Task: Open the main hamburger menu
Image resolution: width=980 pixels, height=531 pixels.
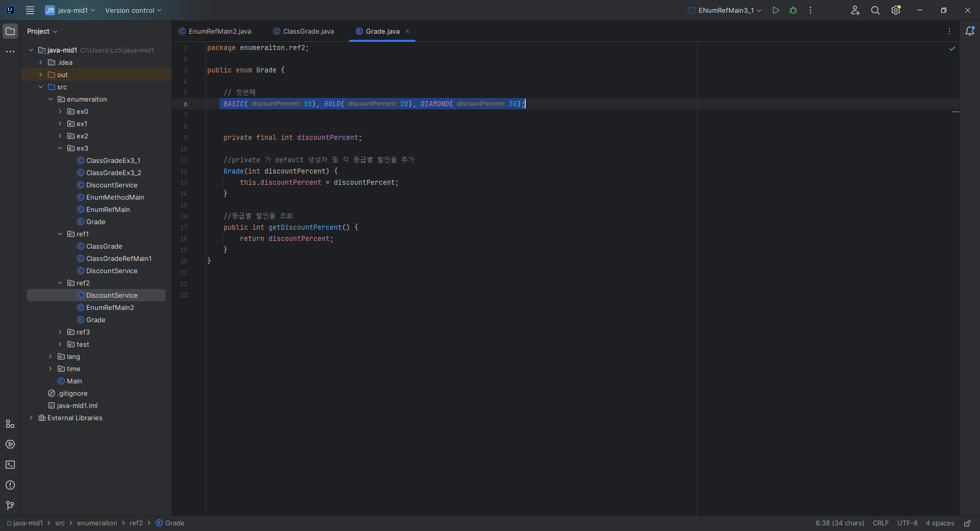Action: pyautogui.click(x=30, y=10)
